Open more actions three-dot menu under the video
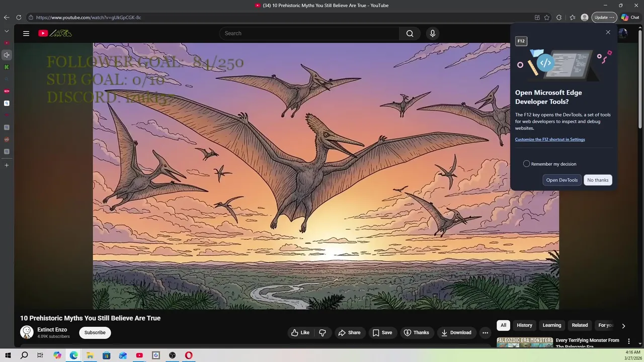 485,332
